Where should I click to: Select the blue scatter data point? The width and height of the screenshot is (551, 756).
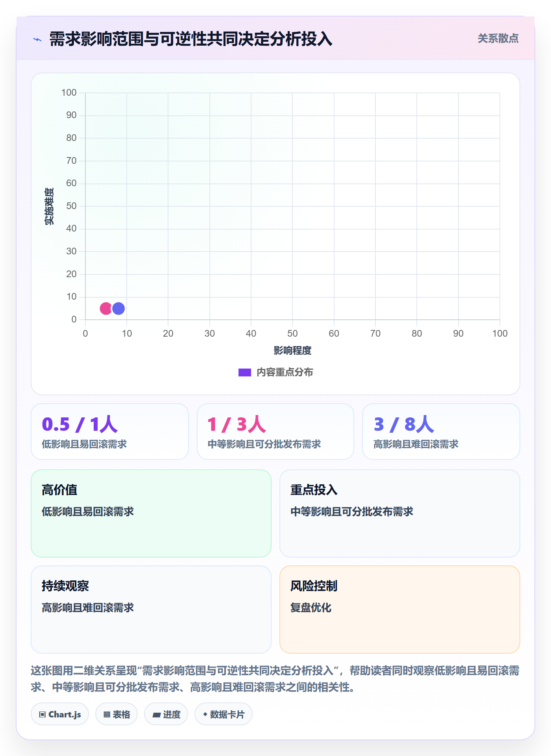118,309
